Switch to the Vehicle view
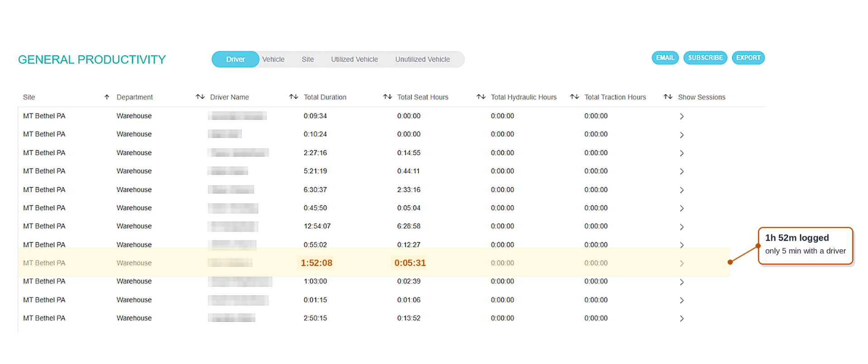Image resolution: width=868 pixels, height=364 pixels. point(274,59)
